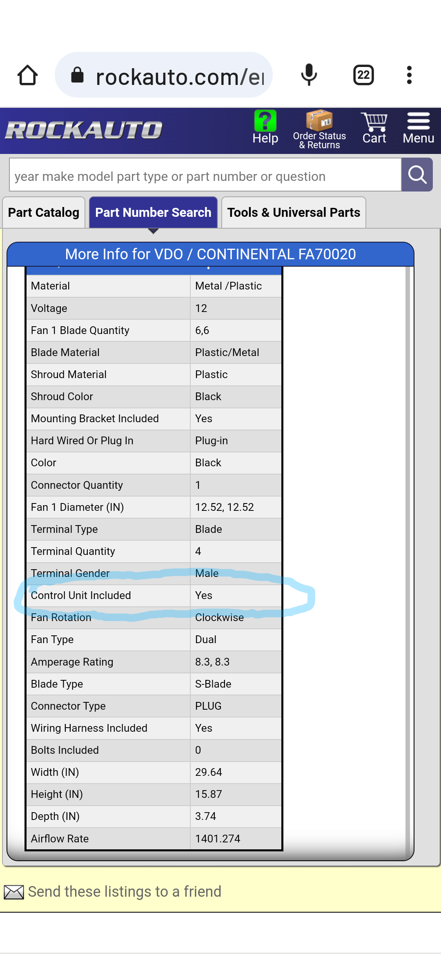This screenshot has width=441, height=980.
Task: Select the 'Fan Rotation' label
Action: pos(61,617)
